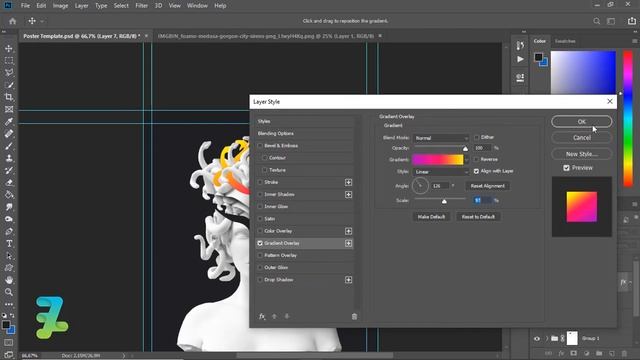Image resolution: width=640 pixels, height=360 pixels.
Task: Open the Actions play-button panel icon
Action: point(520,59)
